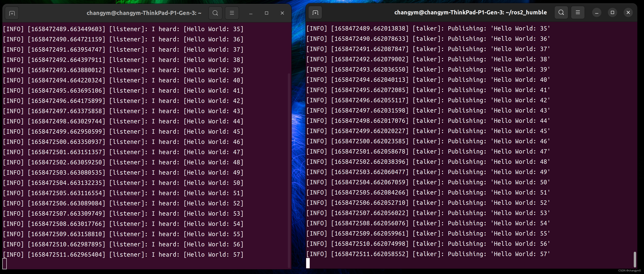Click talker line Publishing 'Hello World: 42'
The image size is (644, 274).
click(428, 100)
